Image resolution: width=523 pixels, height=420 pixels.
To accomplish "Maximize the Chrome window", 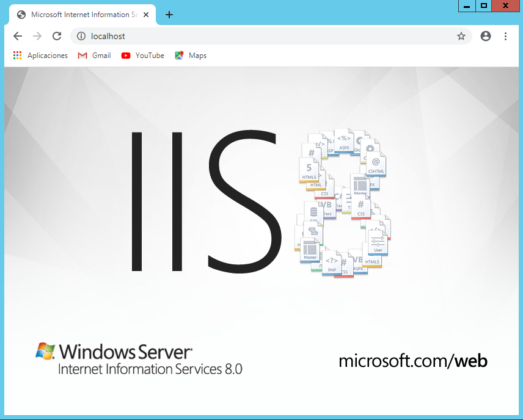I will coord(484,6).
